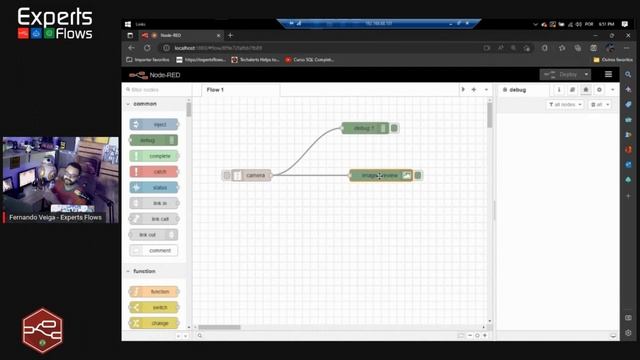Viewport: 640px width, 360px height.
Task: Select the status node in the palette
Action: pos(154,187)
